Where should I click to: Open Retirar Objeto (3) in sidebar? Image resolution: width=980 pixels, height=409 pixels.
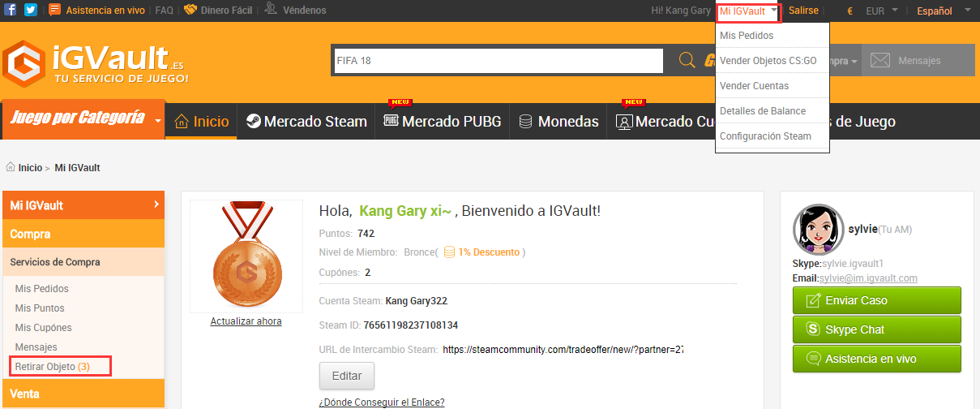(53, 367)
